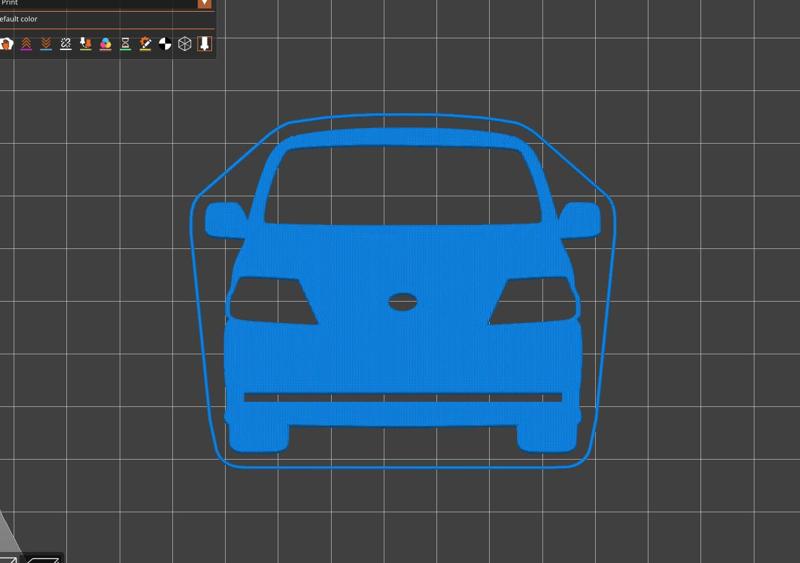The image size is (800, 563).
Task: Toggle print pauses hourglass icon
Action: [x=126, y=44]
